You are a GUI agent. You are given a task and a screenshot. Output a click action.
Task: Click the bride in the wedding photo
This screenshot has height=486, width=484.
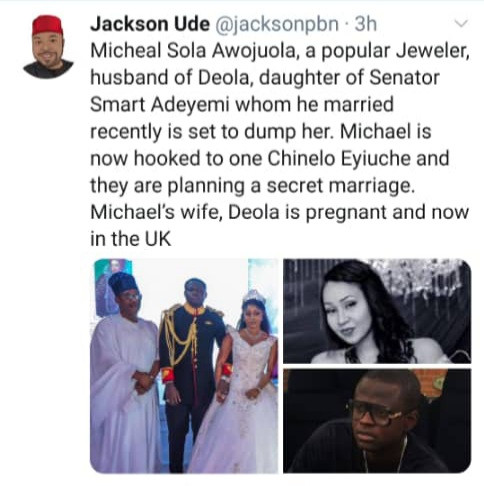point(245,380)
